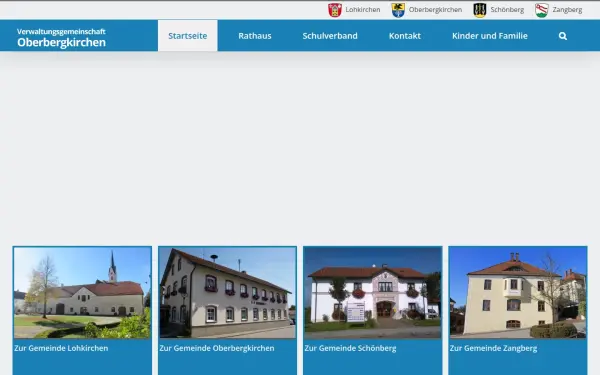The width and height of the screenshot is (600, 375).
Task: Click the Zangberg coat of arms icon
Action: 541,10
